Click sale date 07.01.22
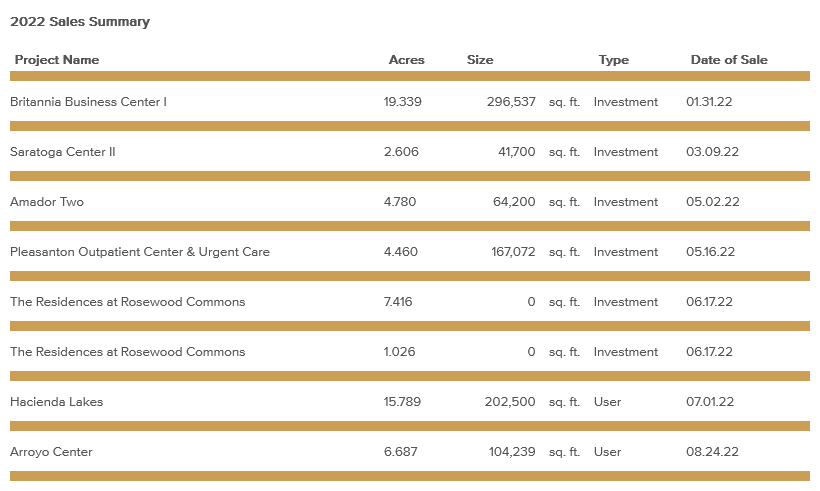This screenshot has width=820, height=491. tap(710, 402)
